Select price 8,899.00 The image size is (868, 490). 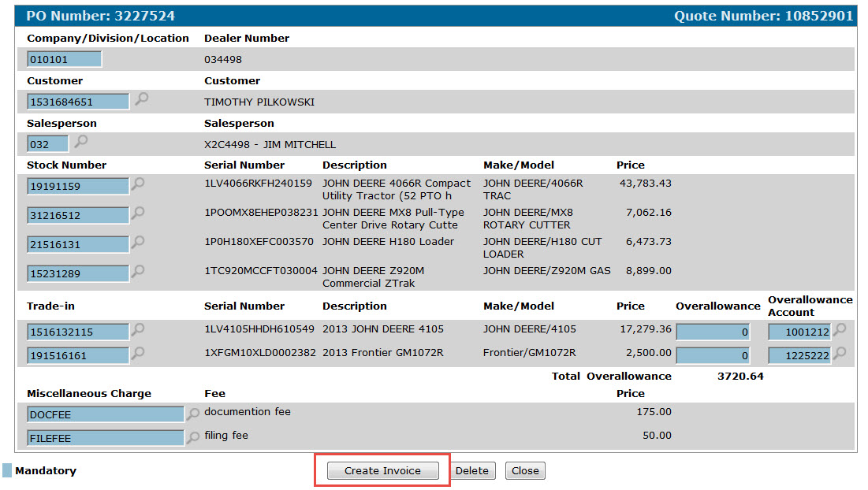pos(649,271)
